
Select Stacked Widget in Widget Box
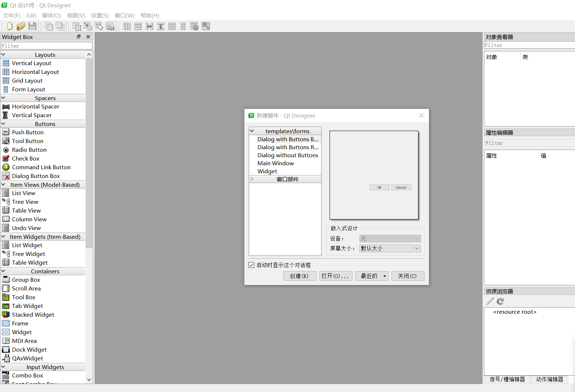pyautogui.click(x=33, y=314)
